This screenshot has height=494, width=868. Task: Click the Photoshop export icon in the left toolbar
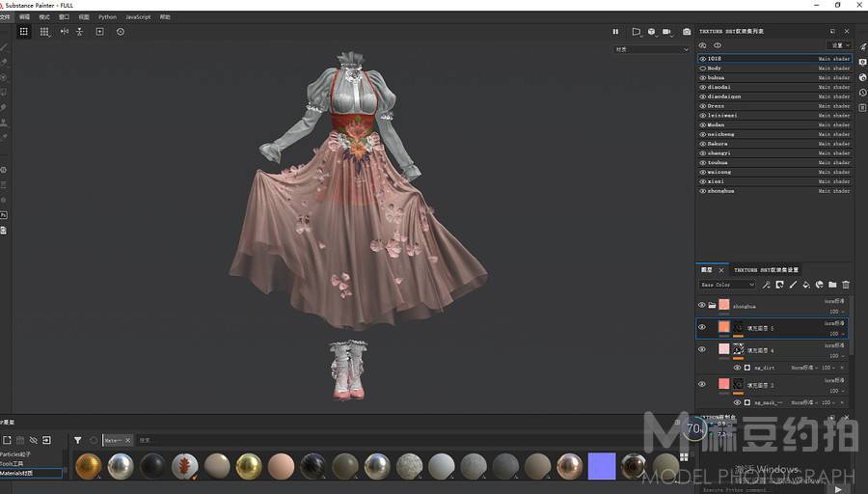point(3,215)
